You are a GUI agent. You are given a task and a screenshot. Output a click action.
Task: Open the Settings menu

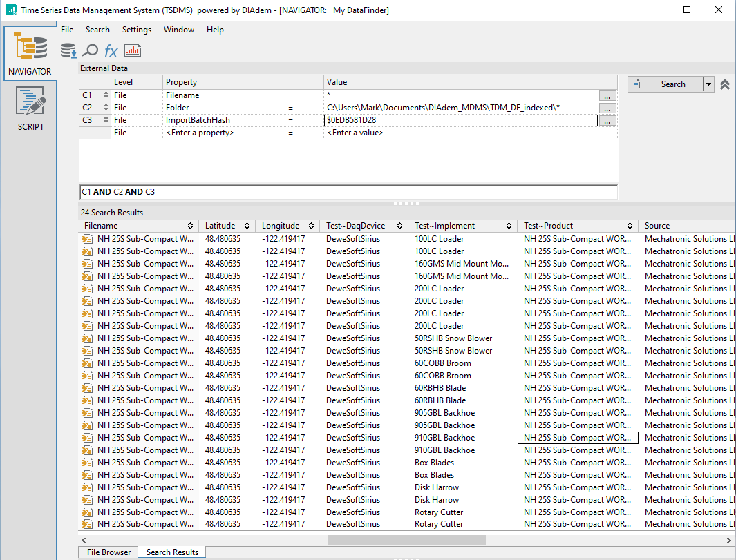(136, 30)
